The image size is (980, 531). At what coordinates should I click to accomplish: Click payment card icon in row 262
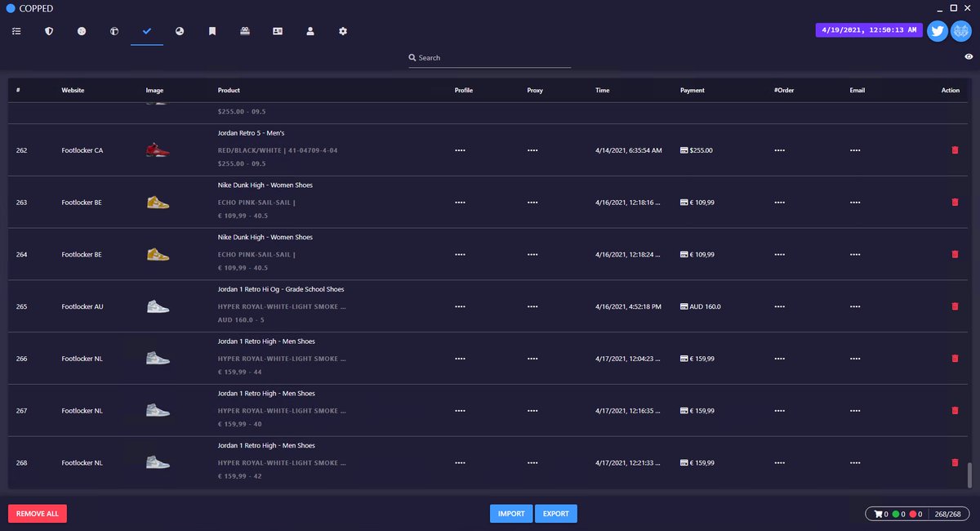point(684,150)
